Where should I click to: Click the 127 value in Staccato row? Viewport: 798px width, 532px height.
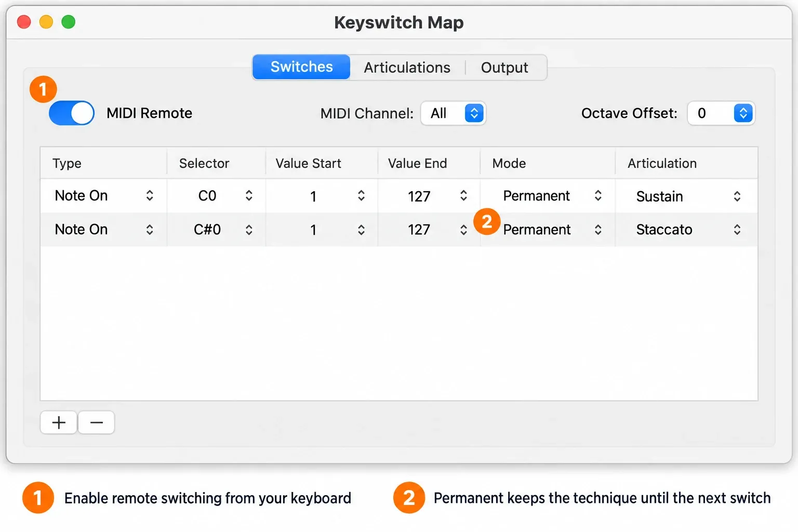click(x=419, y=230)
